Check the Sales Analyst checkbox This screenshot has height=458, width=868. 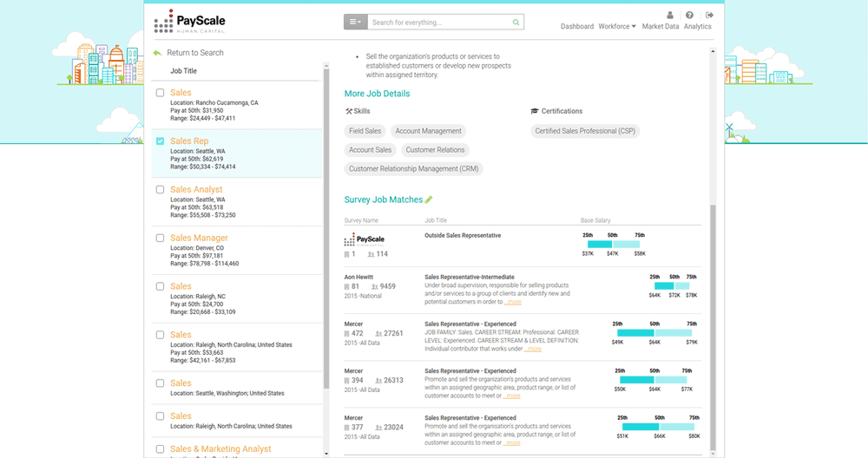(160, 190)
